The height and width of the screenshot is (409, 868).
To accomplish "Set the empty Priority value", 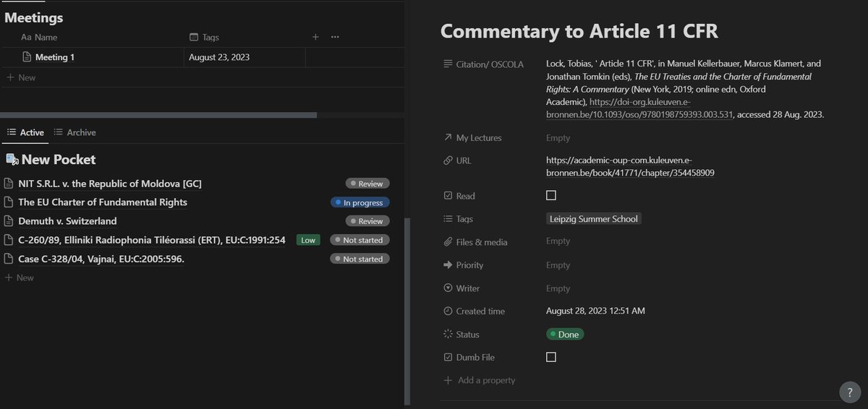I will (558, 265).
